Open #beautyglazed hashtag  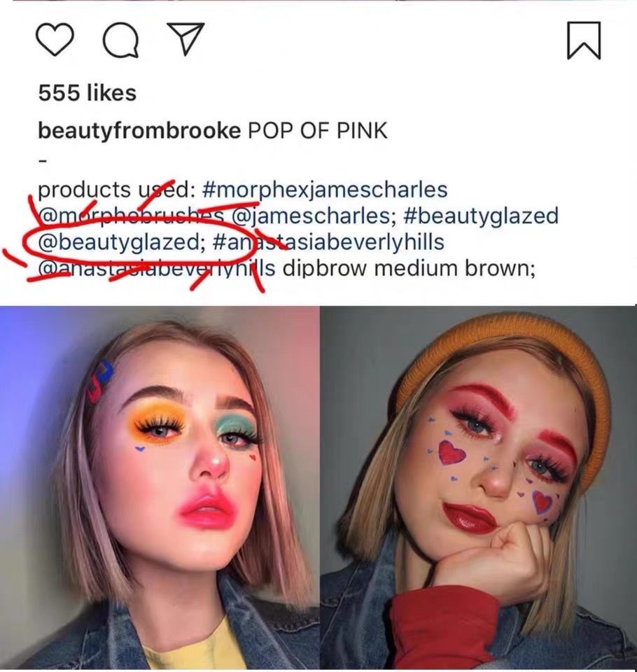click(481, 216)
